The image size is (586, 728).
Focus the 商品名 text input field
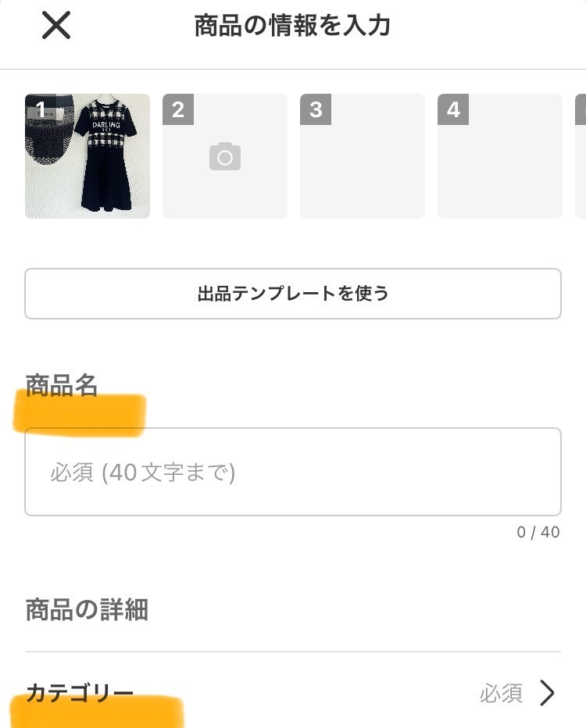(x=293, y=472)
